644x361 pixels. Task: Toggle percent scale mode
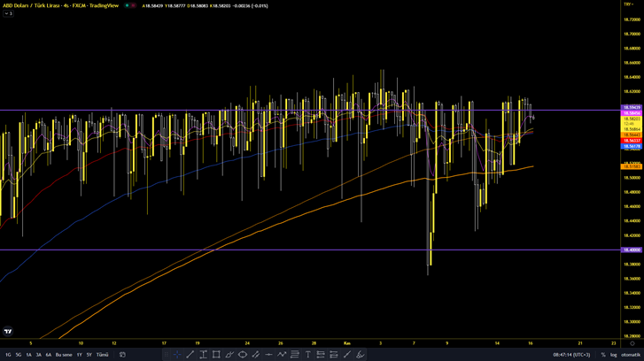[x=602, y=355]
